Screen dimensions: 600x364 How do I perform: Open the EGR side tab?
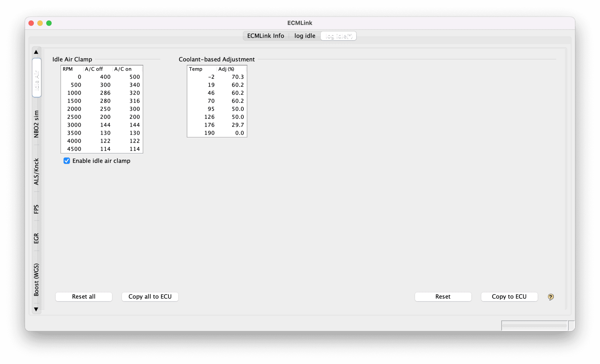click(x=36, y=238)
